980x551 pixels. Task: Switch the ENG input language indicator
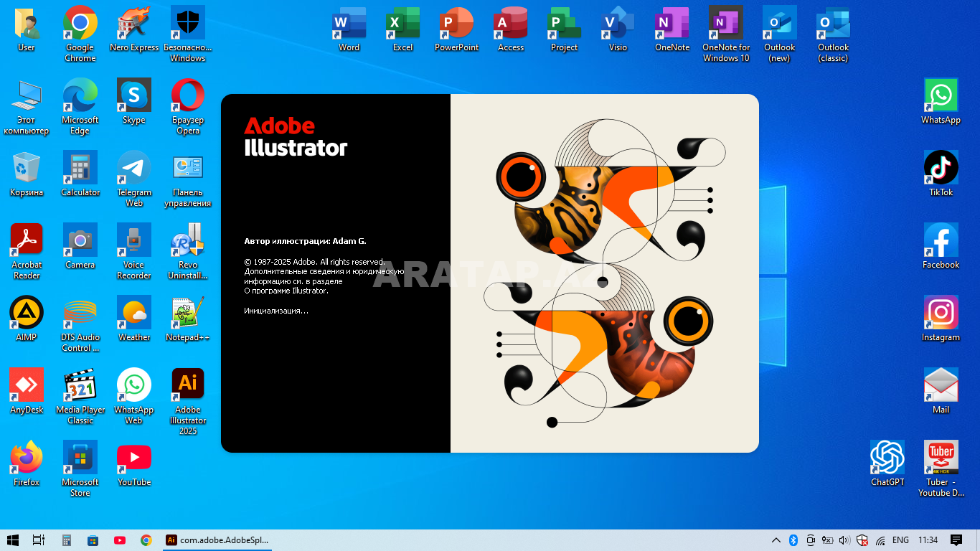click(901, 540)
